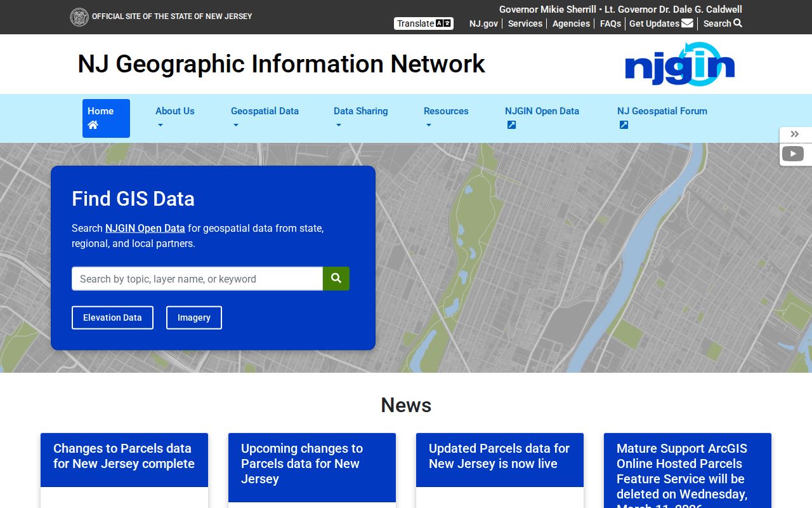This screenshot has width=812, height=508.
Task: Click the translate language icon
Action: point(443,23)
